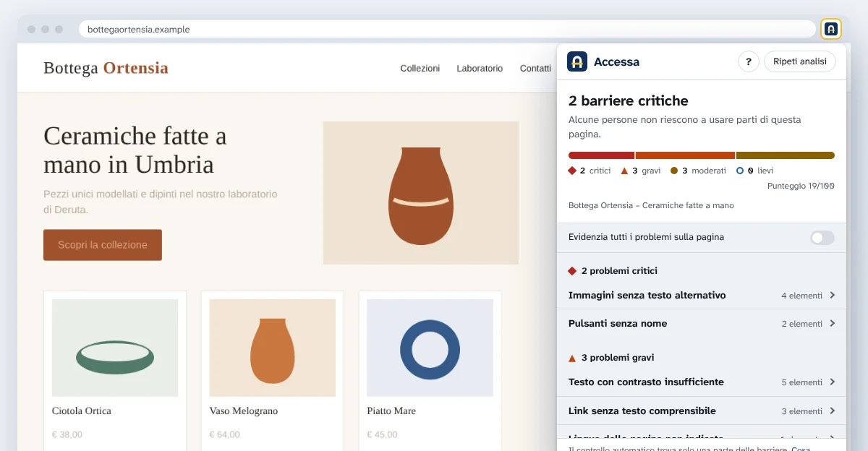Viewport: 868px width, 451px height.
Task: Click the orange triangle beside "3 gravi"
Action: point(624,171)
